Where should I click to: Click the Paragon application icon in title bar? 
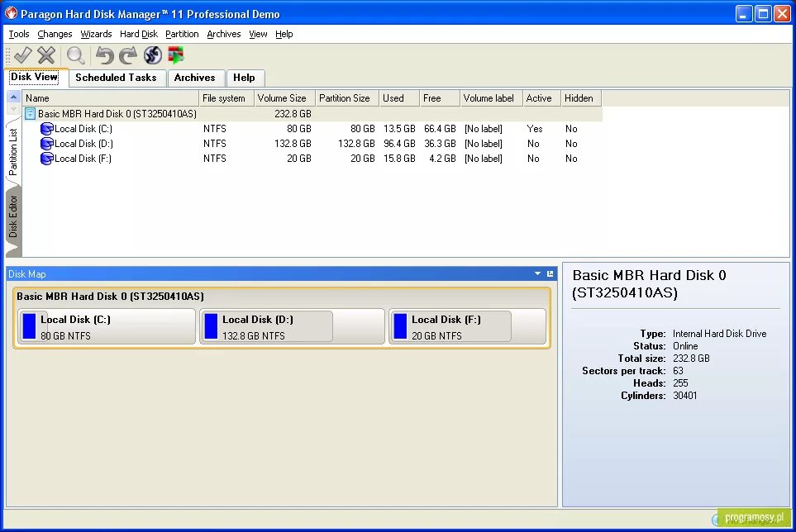pos(11,14)
